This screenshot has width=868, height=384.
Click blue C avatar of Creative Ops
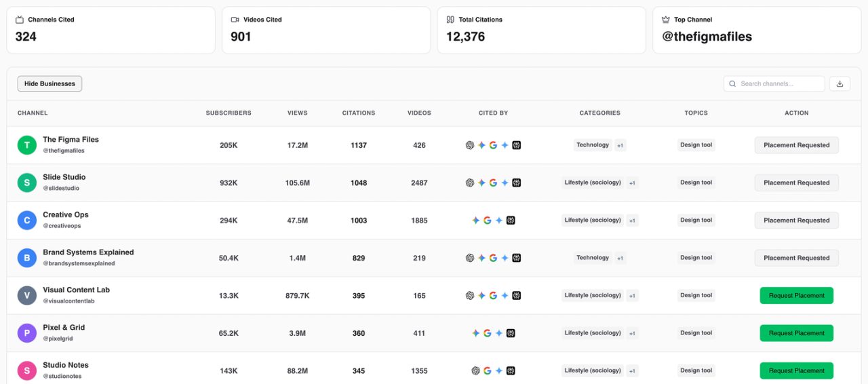click(27, 220)
